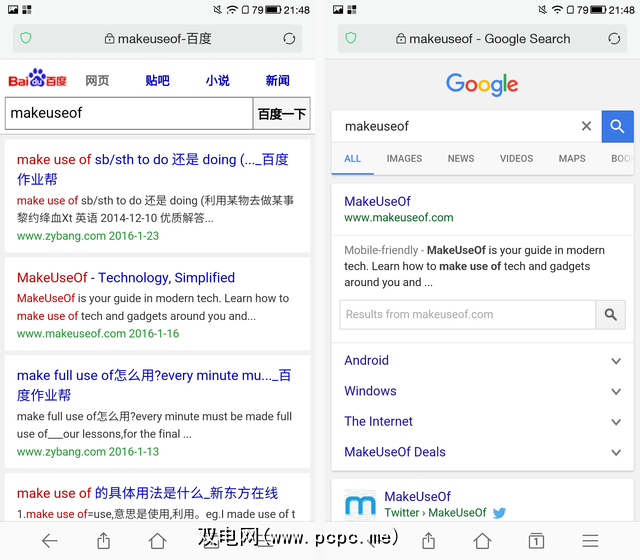Expand the Windows sitelink chevron
This screenshot has height=560, width=640.
tap(616, 391)
